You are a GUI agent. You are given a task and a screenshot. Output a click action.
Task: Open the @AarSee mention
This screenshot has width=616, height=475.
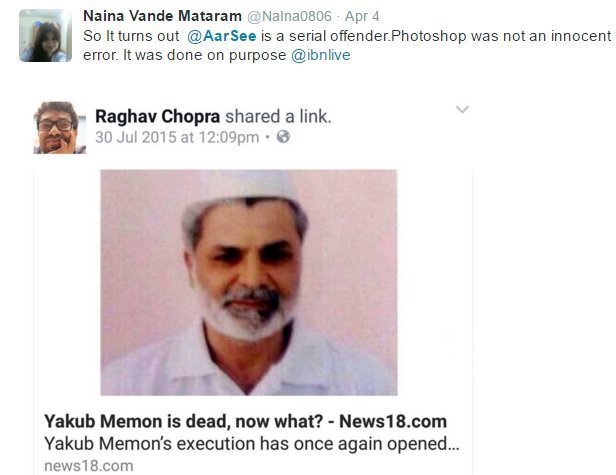(222, 36)
